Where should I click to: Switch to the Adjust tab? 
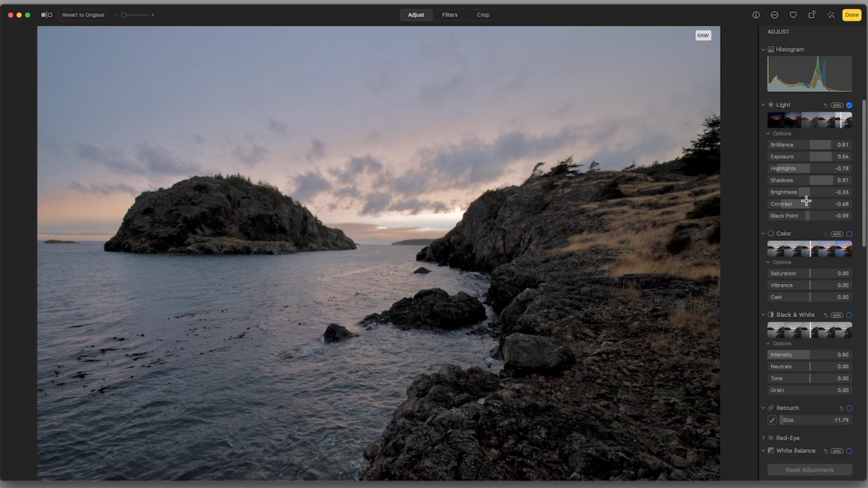coord(416,15)
